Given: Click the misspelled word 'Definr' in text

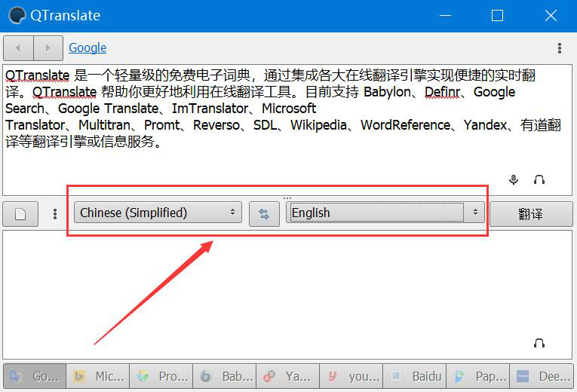Looking at the screenshot, I should click(442, 92).
